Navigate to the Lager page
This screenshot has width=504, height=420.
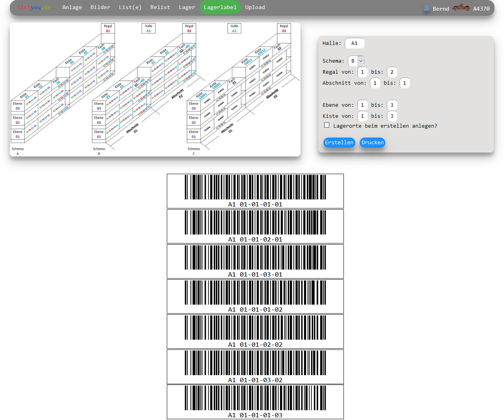tap(187, 7)
